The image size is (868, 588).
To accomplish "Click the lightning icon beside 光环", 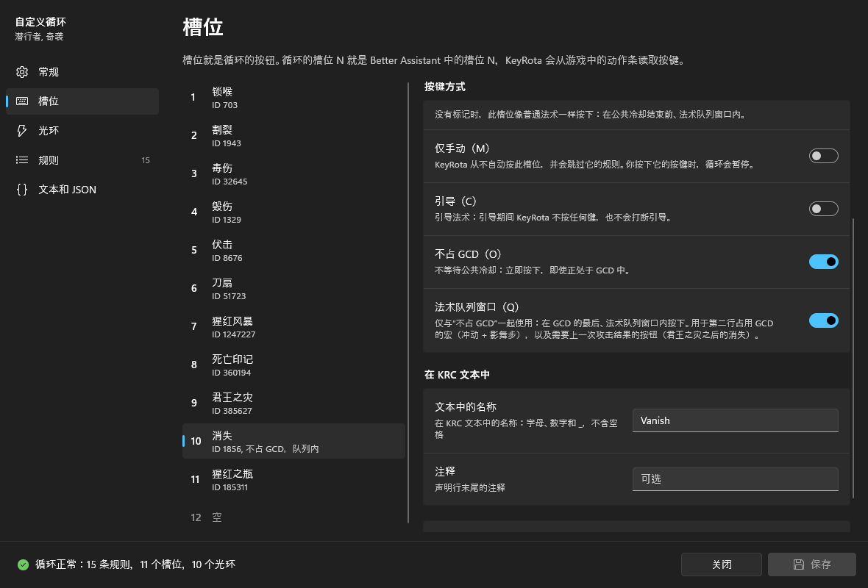I will [x=22, y=131].
